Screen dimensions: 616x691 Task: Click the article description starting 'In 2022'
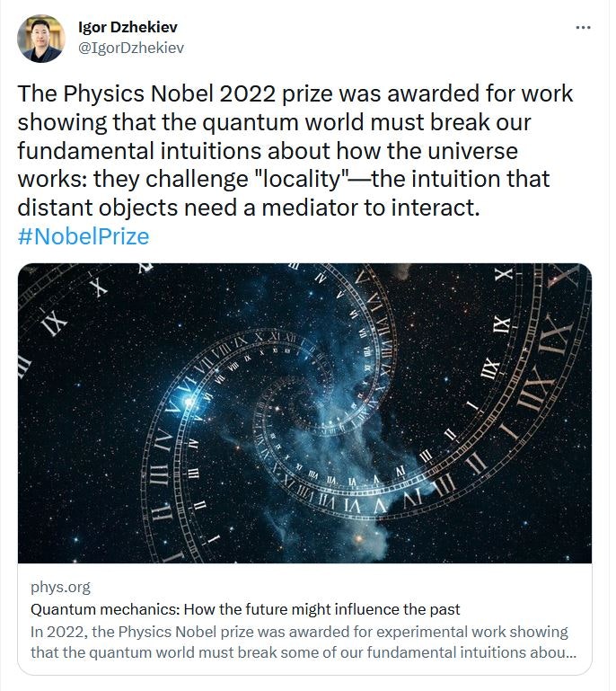[304, 642]
